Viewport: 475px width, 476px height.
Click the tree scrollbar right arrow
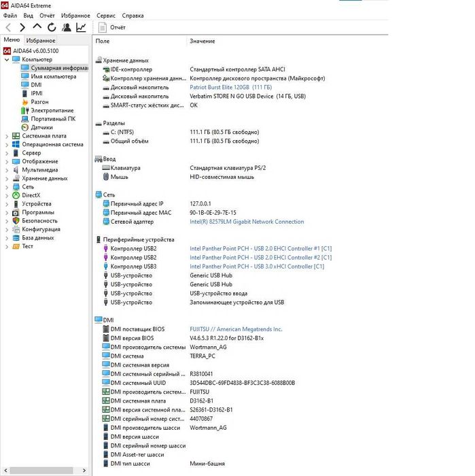[84, 471]
